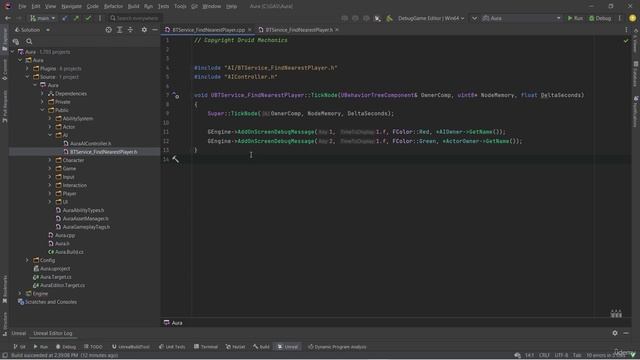This screenshot has width=640, height=360.
Task: Open the Terminal tool window
Action: pos(206,347)
